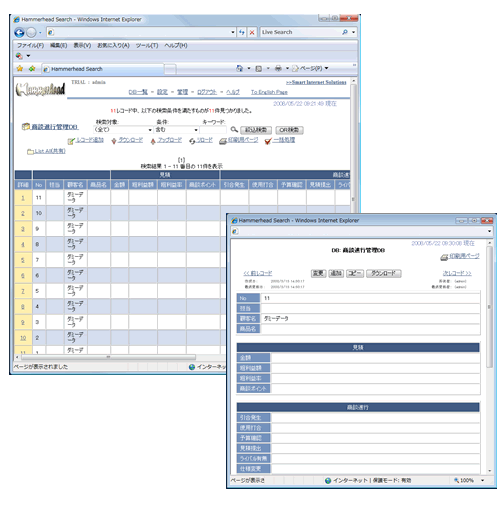Click the add-on toolbar icon below menu bar
Viewport: 500px width, 510px height.
19,56
